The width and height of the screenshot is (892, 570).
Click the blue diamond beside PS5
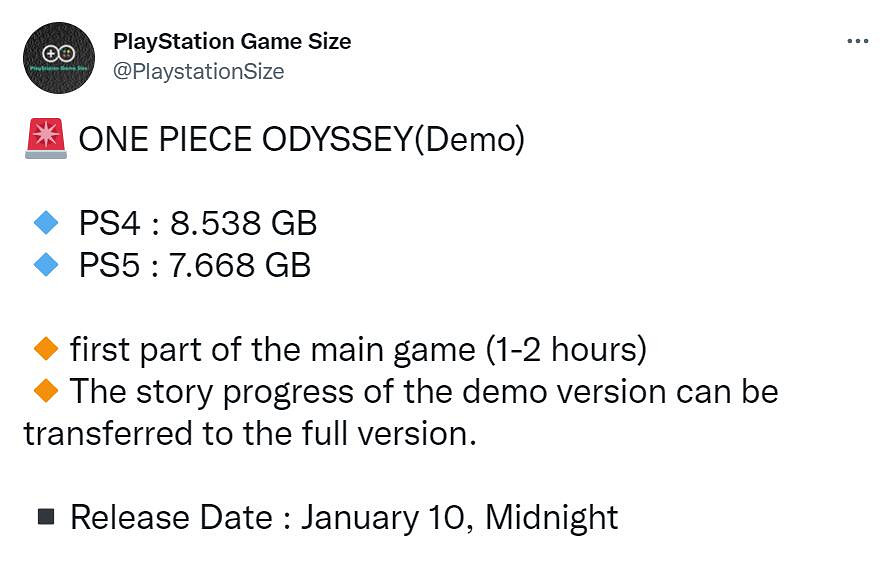[46, 265]
